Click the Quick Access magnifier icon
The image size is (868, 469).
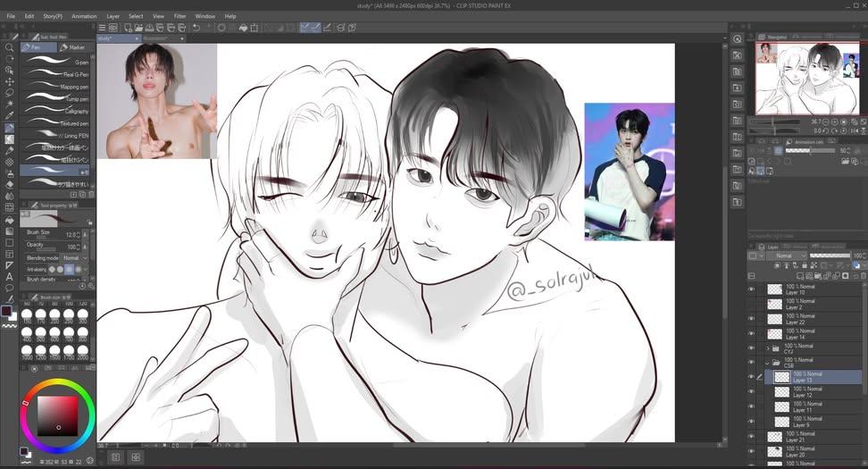738,39
